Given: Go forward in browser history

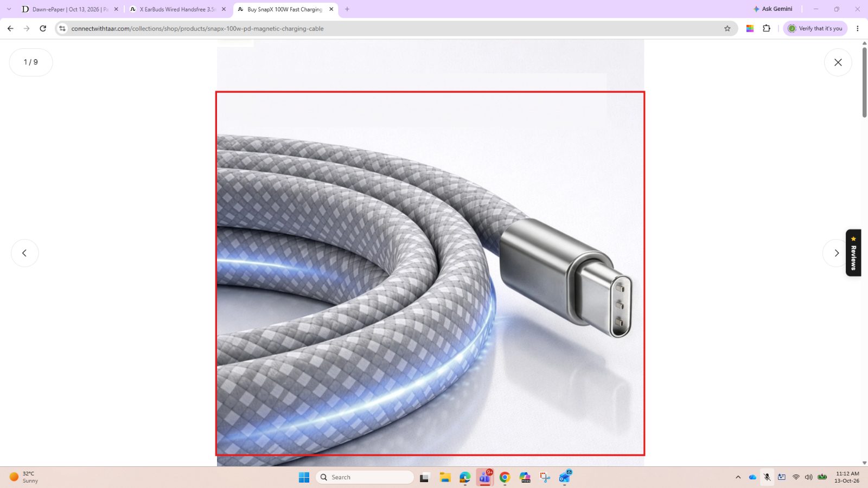Looking at the screenshot, I should pos(27,29).
